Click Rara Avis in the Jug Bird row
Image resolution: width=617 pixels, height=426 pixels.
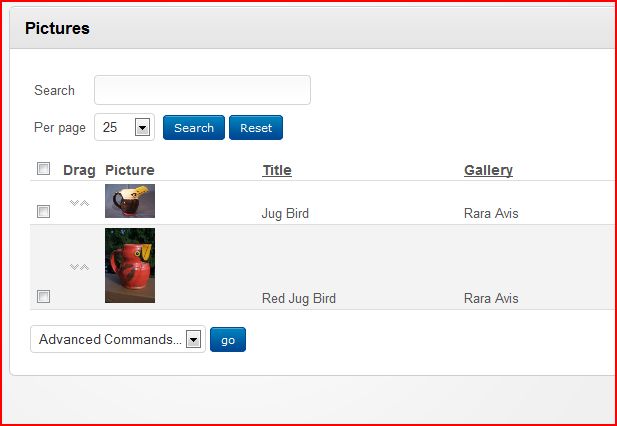pyautogui.click(x=491, y=214)
